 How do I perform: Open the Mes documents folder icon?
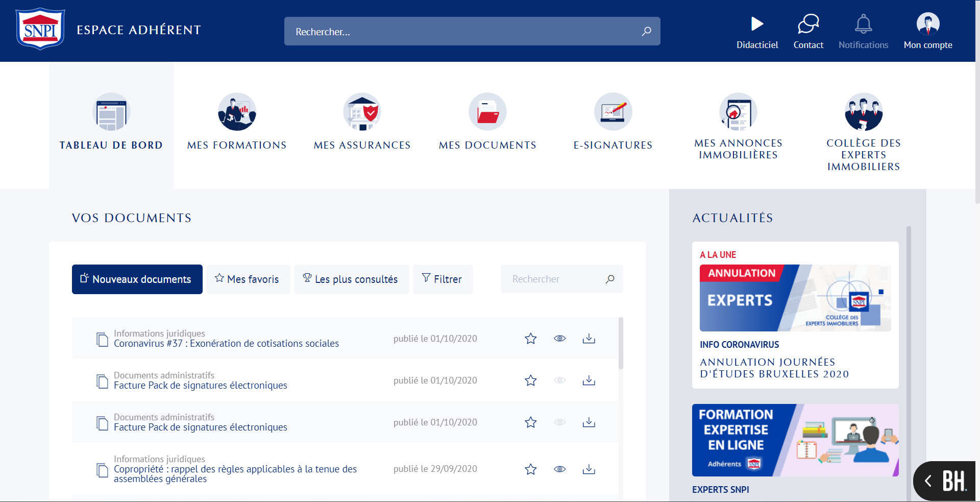487,112
